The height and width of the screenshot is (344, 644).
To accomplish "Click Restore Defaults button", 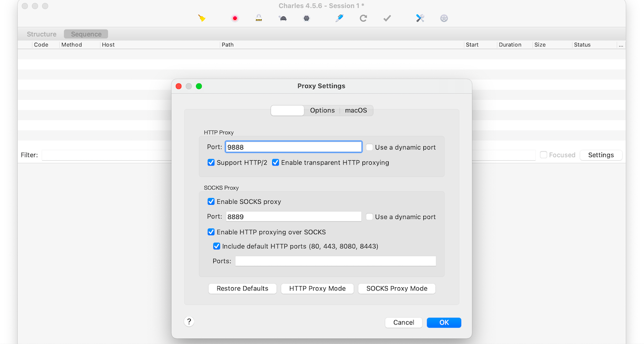I will pos(243,288).
